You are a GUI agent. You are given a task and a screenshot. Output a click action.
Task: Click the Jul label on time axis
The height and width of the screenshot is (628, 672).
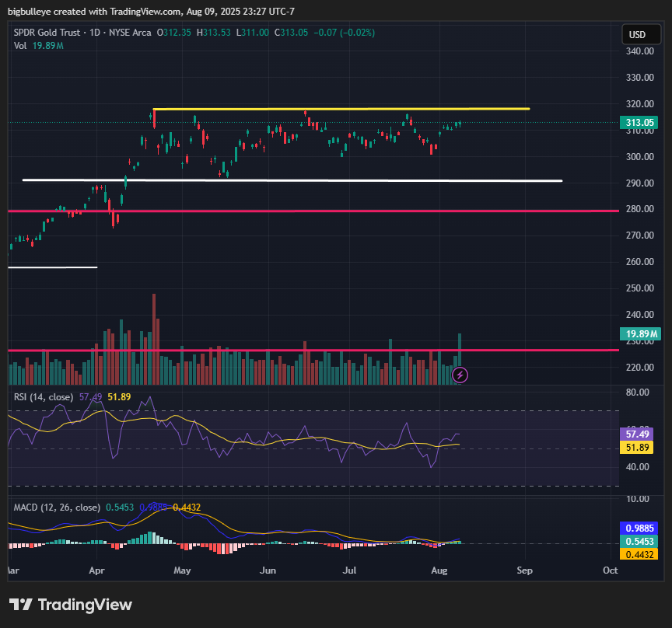click(x=349, y=570)
